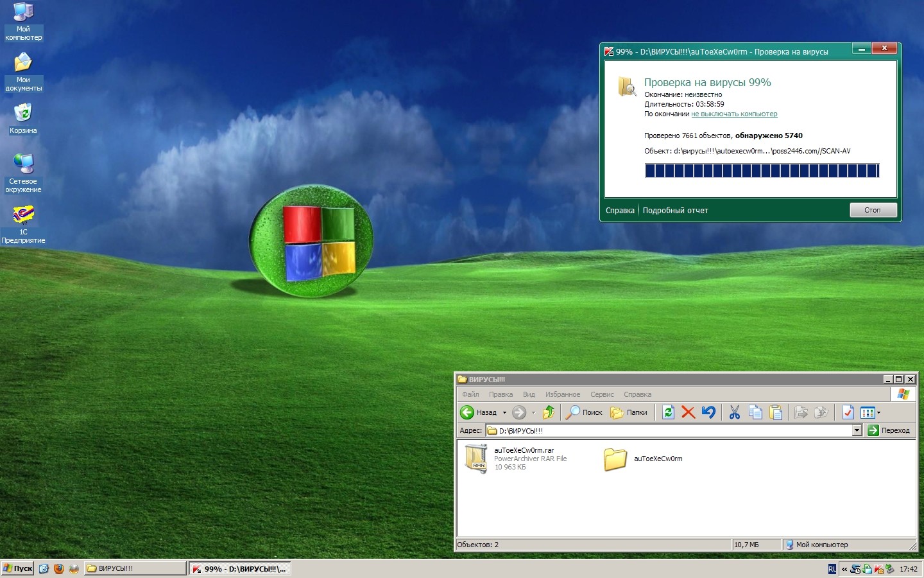Screen dimensions: 924x578
Task: Open the Вид menu
Action: coord(529,394)
